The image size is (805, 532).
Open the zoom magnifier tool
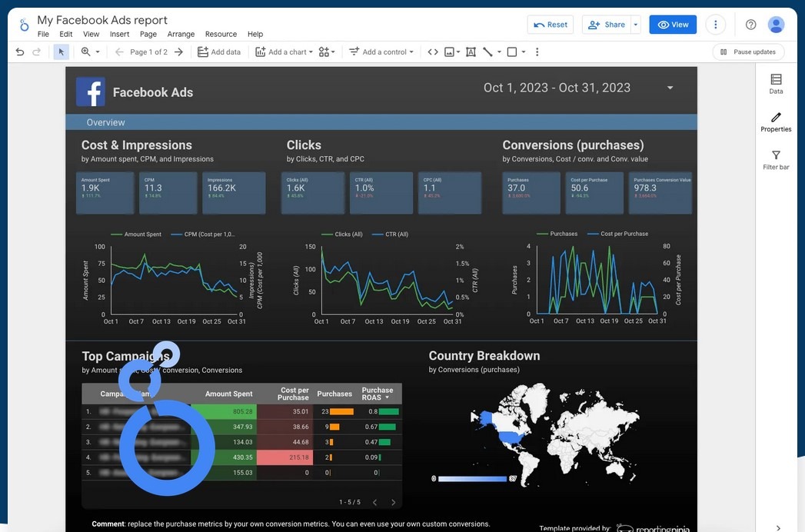click(86, 52)
